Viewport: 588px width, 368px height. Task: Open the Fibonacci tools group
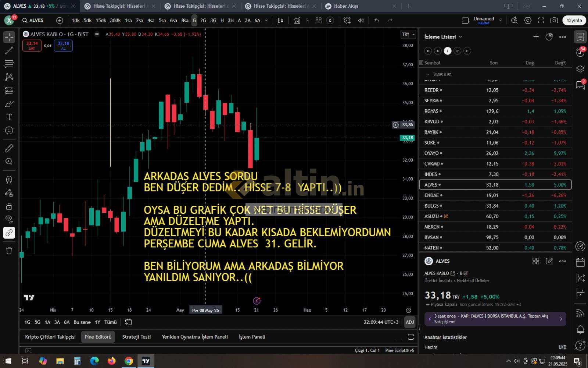(9, 64)
